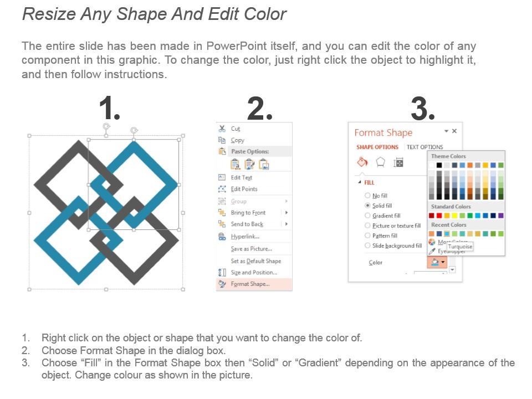Image resolution: width=532 pixels, height=399 pixels.
Task: Click the rotation handle above the shape
Action: [106, 127]
